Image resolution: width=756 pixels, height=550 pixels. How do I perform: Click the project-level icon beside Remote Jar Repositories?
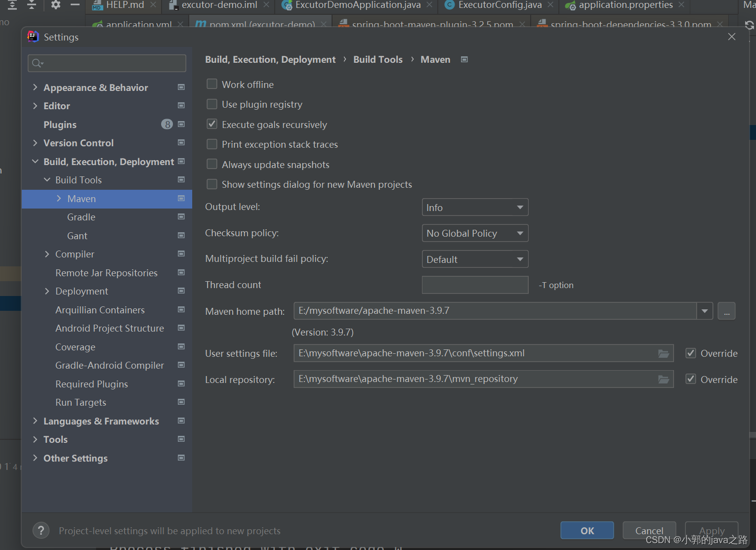(x=181, y=273)
